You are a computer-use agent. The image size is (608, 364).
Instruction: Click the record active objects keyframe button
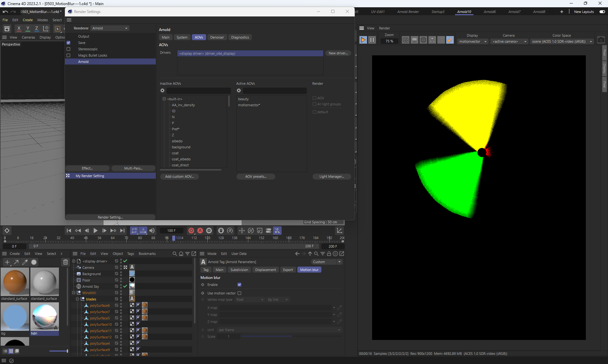pos(191,231)
